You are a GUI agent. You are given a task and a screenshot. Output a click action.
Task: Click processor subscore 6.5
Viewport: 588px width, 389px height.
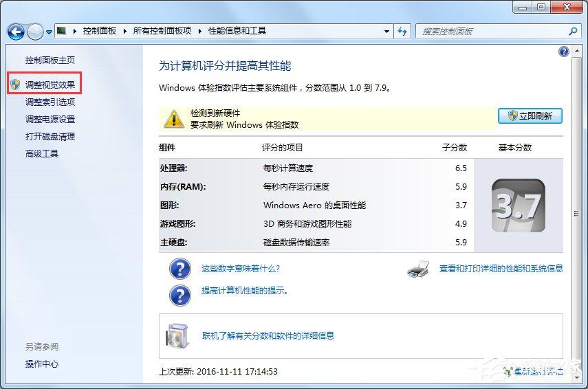pyautogui.click(x=461, y=168)
